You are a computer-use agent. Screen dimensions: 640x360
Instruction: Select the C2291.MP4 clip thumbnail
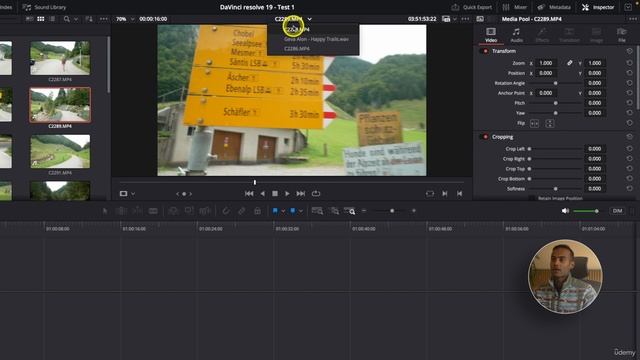pyautogui.click(x=60, y=151)
